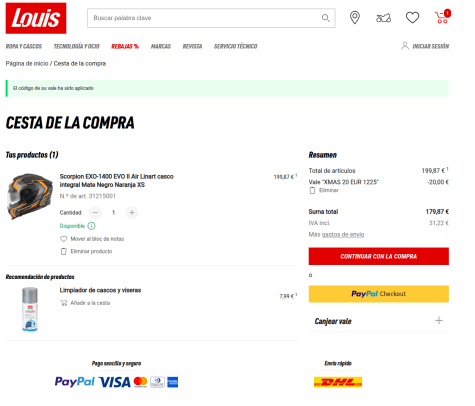This screenshot has width=475, height=406.
Task: Click the Louis logo
Action: pyautogui.click(x=36, y=18)
